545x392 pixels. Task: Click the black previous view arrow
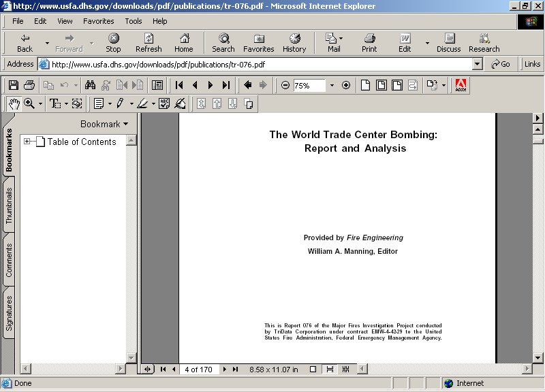pyautogui.click(x=247, y=85)
